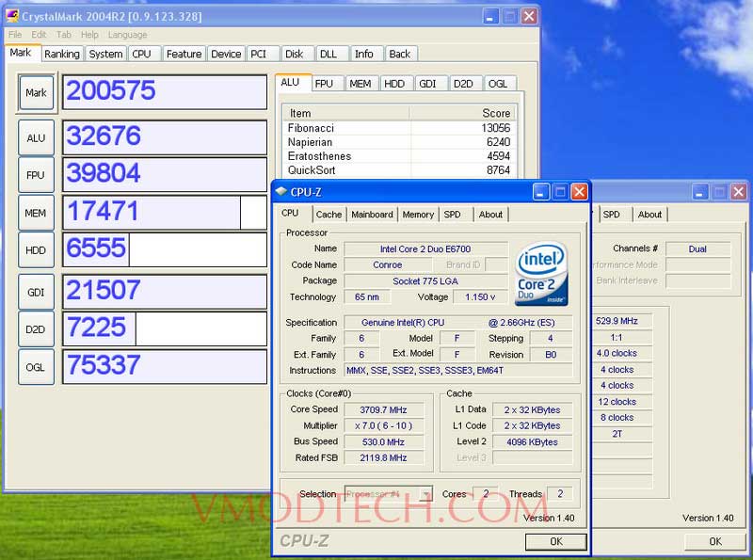Select the HDD score details tab
The image size is (753, 560).
click(x=394, y=84)
